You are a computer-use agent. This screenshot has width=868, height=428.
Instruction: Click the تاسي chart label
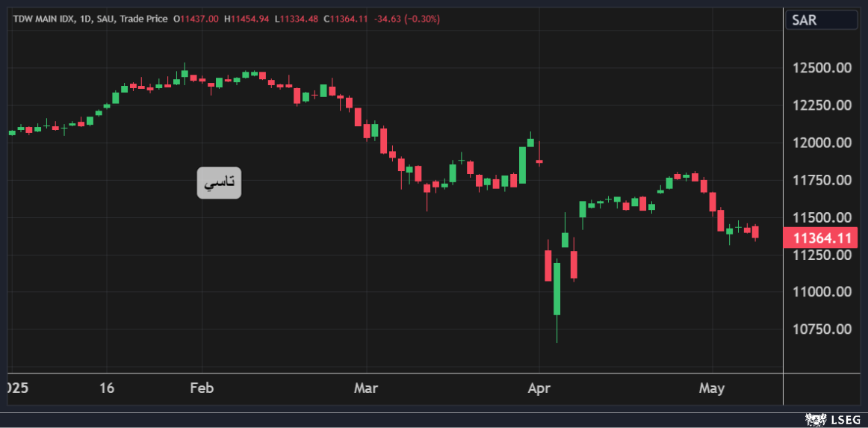(219, 183)
